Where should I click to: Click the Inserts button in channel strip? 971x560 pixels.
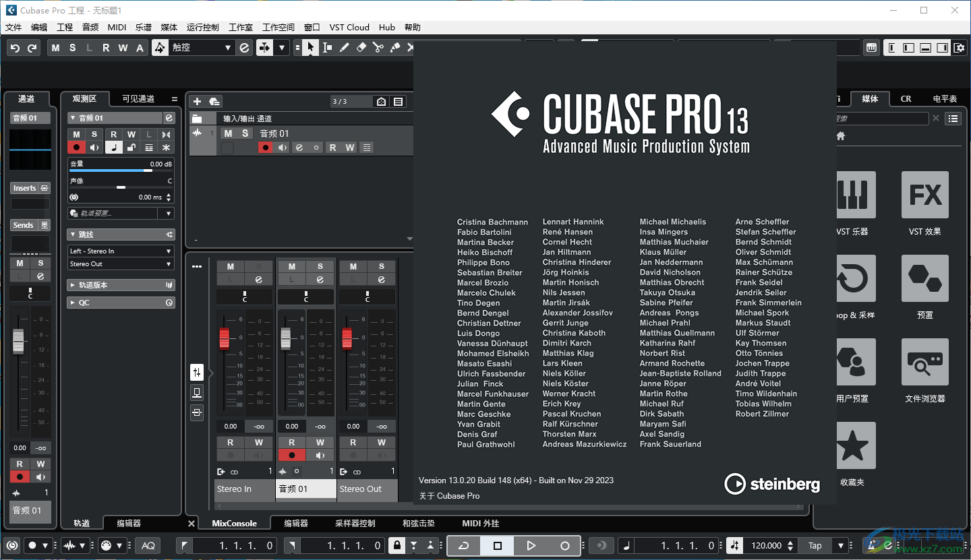[x=25, y=188]
